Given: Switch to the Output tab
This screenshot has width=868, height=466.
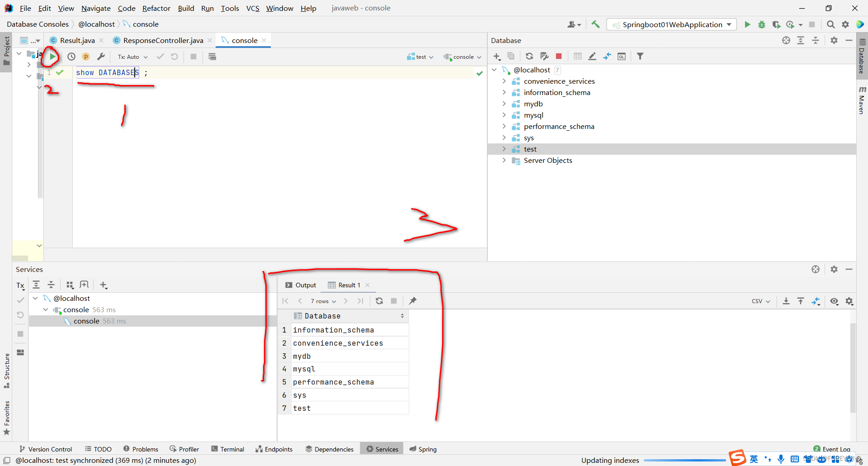Looking at the screenshot, I should pyautogui.click(x=301, y=285).
